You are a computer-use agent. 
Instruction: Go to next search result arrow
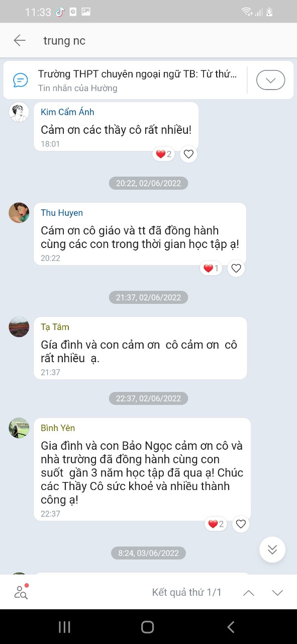[277, 593]
